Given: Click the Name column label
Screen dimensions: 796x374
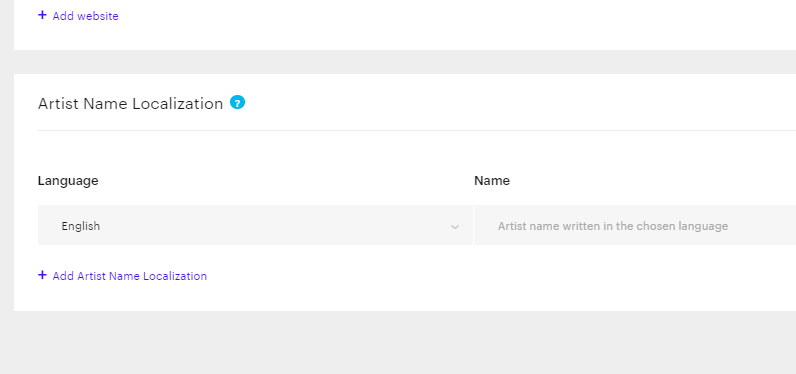Looking at the screenshot, I should point(492,181).
